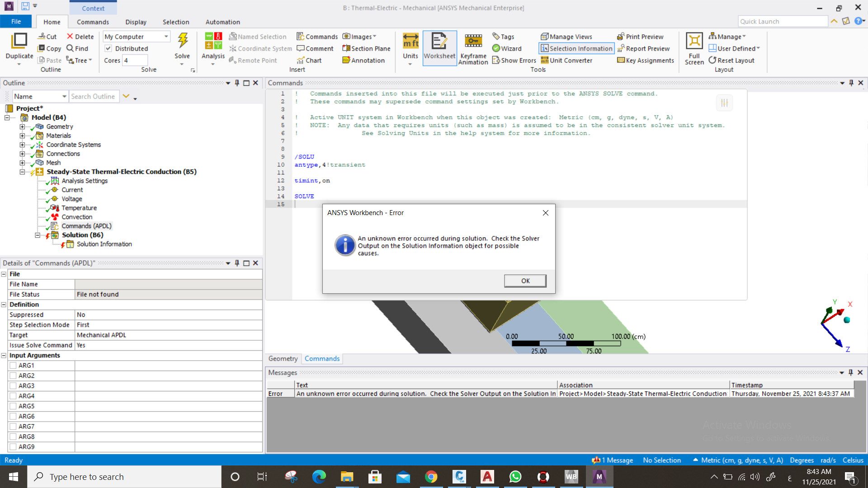868x488 pixels.
Task: Expand the Geometry tree node
Action: click(22, 127)
